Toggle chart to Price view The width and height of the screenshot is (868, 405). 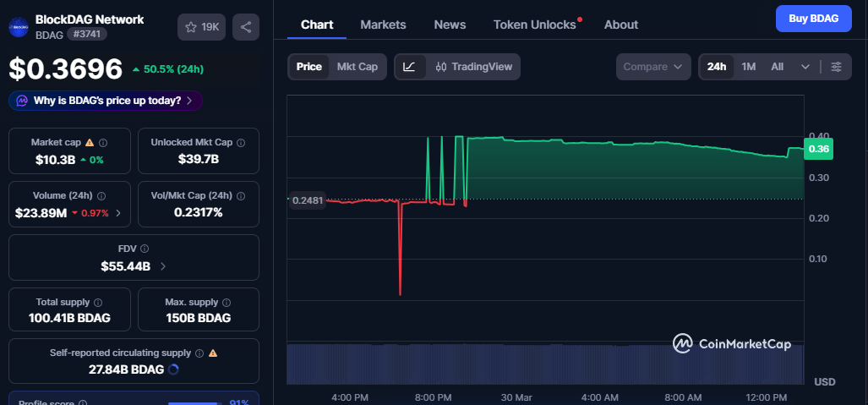pos(308,67)
